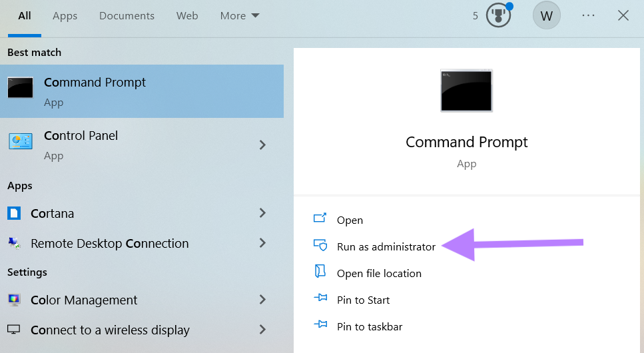Screen dimensions: 644x353
Task: Select the Color Management result text
Action: (x=84, y=300)
